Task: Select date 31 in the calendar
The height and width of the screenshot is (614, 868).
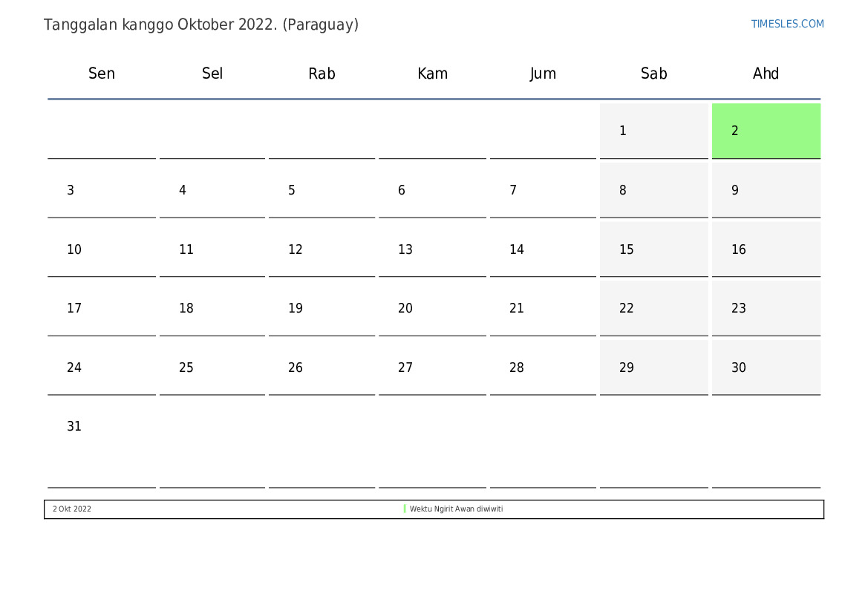Action: coord(74,426)
